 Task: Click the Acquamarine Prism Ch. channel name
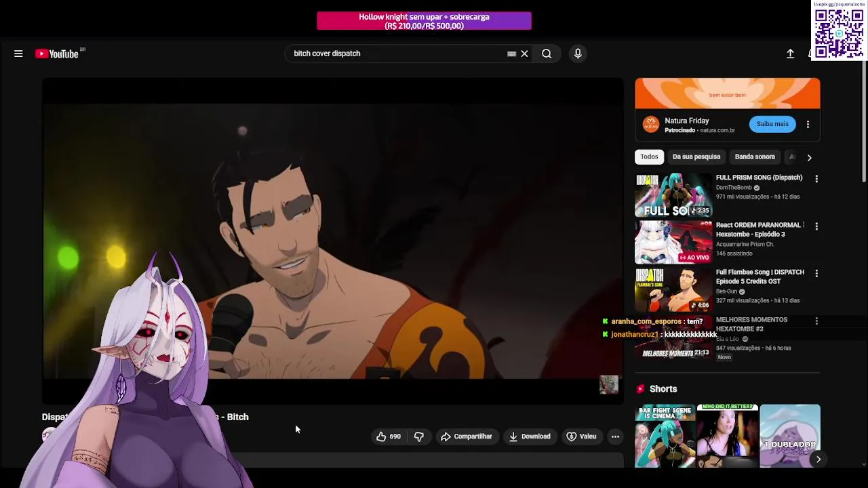[745, 244]
